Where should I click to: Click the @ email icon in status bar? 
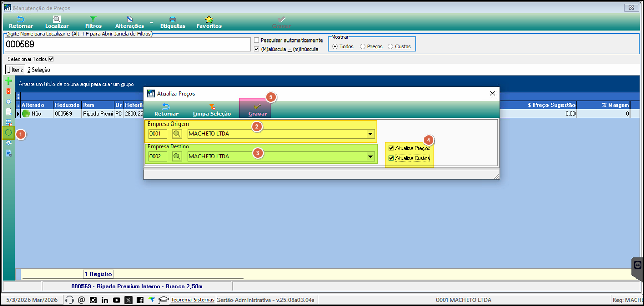(81, 300)
